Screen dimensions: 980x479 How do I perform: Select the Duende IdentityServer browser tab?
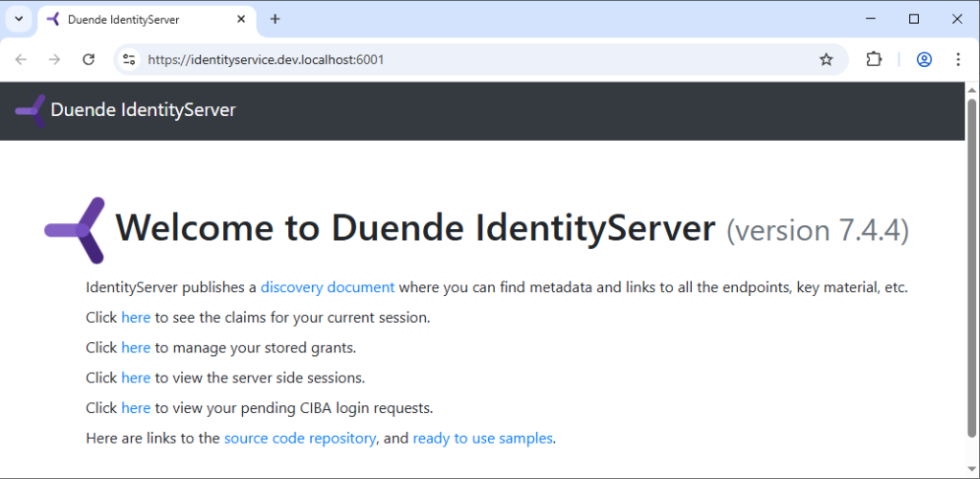tap(134, 19)
